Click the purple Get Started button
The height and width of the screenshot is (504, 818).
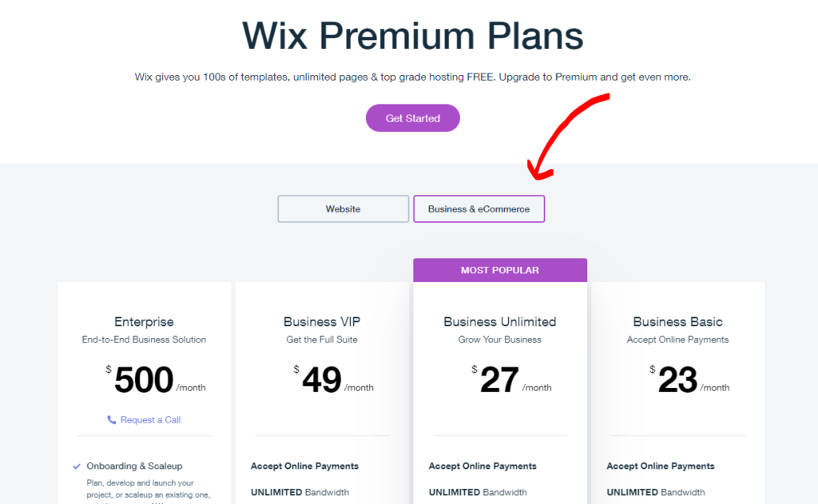[x=413, y=118]
